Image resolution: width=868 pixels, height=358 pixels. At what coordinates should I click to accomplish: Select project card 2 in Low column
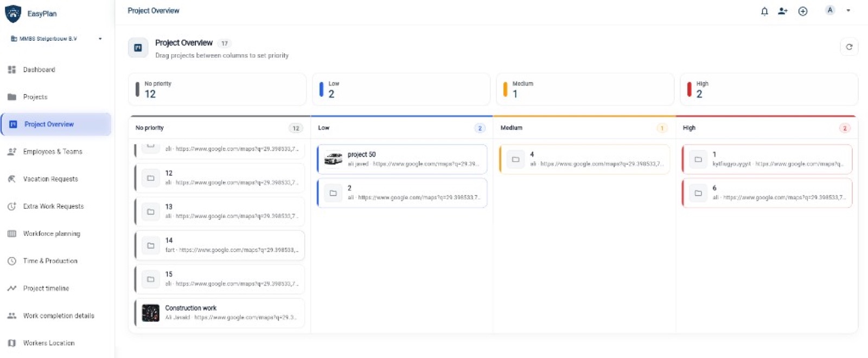coord(402,192)
